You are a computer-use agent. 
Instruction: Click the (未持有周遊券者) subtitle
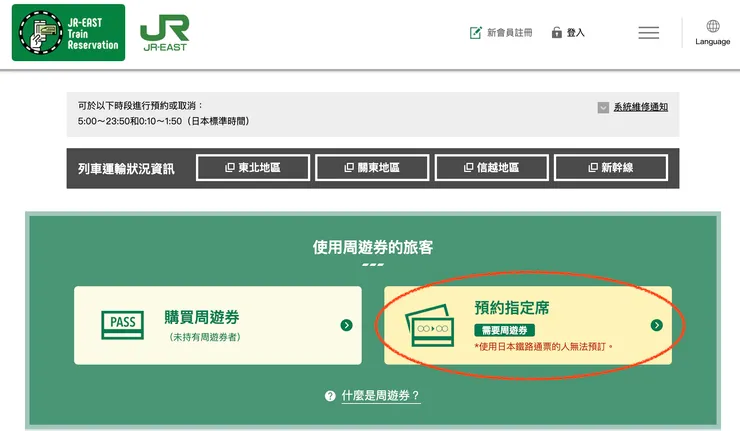205,337
